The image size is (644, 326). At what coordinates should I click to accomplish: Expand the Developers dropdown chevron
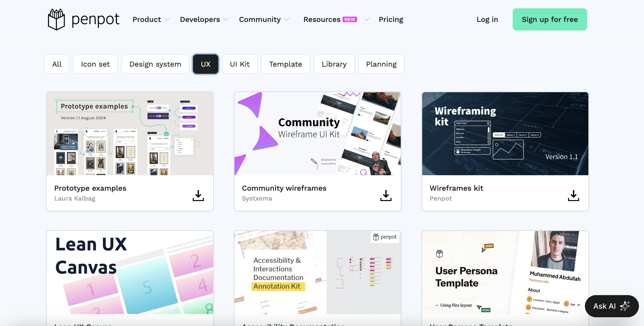coord(226,19)
